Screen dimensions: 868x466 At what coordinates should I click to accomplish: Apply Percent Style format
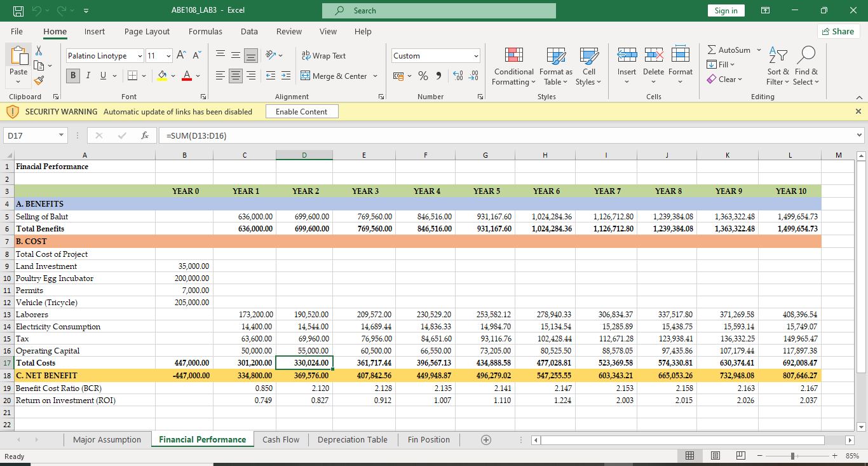point(424,76)
